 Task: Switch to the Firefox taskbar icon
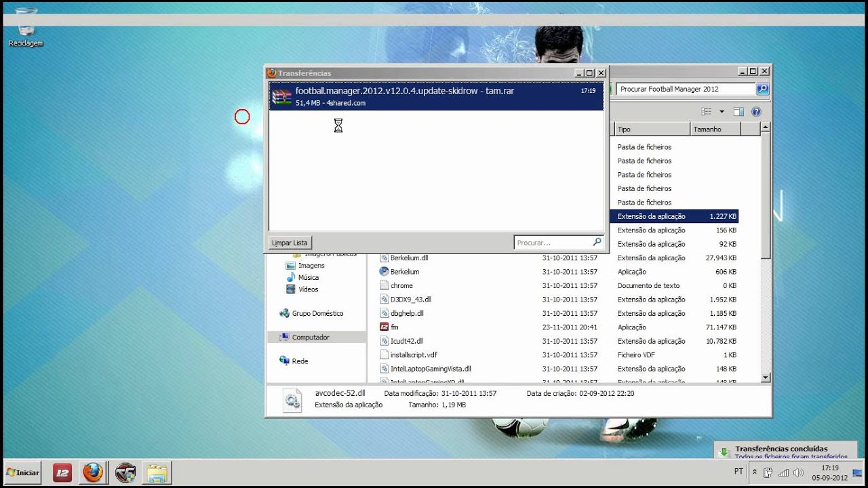pos(93,472)
